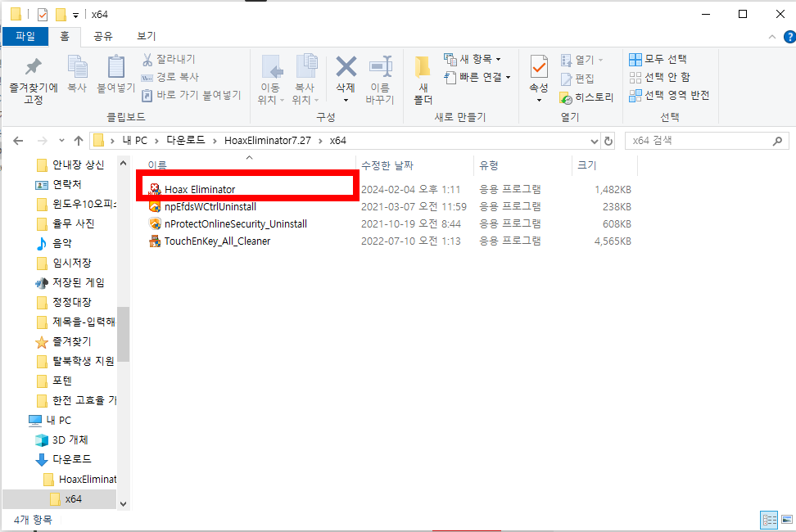This screenshot has width=796, height=532.
Task: Collapse the ribbon with the chevron
Action: coord(772,37)
